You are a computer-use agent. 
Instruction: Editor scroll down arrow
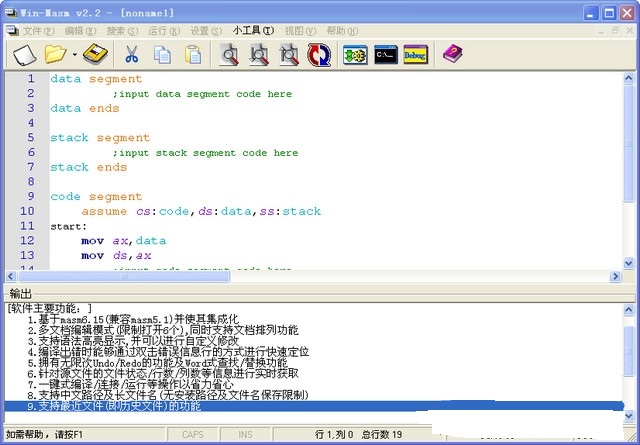pyautogui.click(x=629, y=263)
